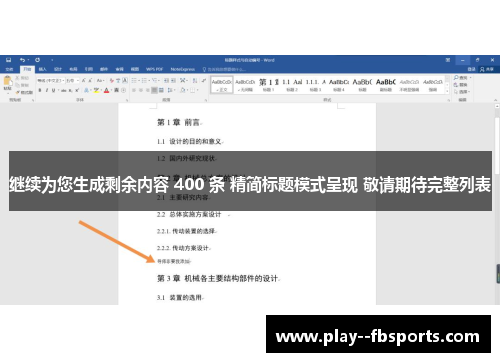This screenshot has width=500, height=362.
Task: Toggle center alignment
Action: [x=141, y=90]
